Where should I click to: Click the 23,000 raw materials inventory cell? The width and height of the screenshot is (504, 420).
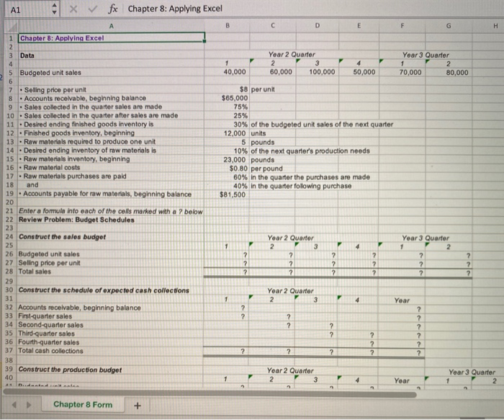(227, 159)
